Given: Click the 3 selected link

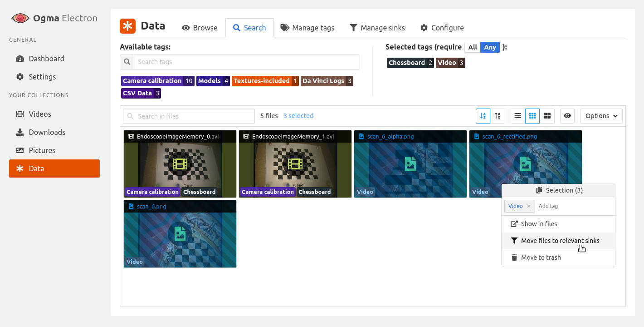Looking at the screenshot, I should point(298,116).
